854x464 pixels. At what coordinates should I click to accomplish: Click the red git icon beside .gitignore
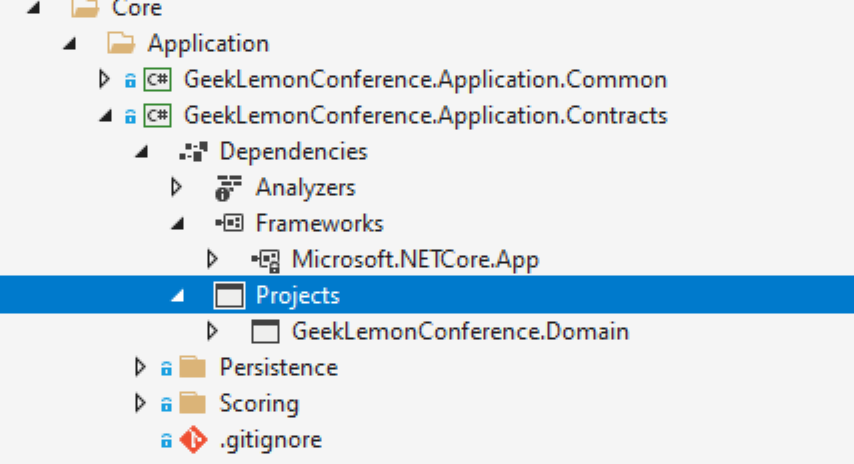click(x=193, y=439)
